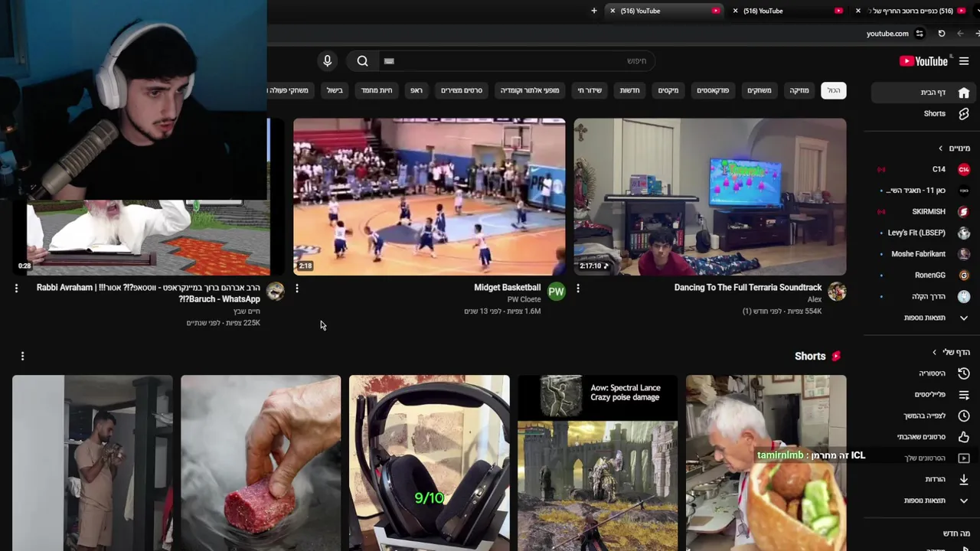
Task: Select מופעי אלתור וקומדיה chip
Action: point(530,90)
